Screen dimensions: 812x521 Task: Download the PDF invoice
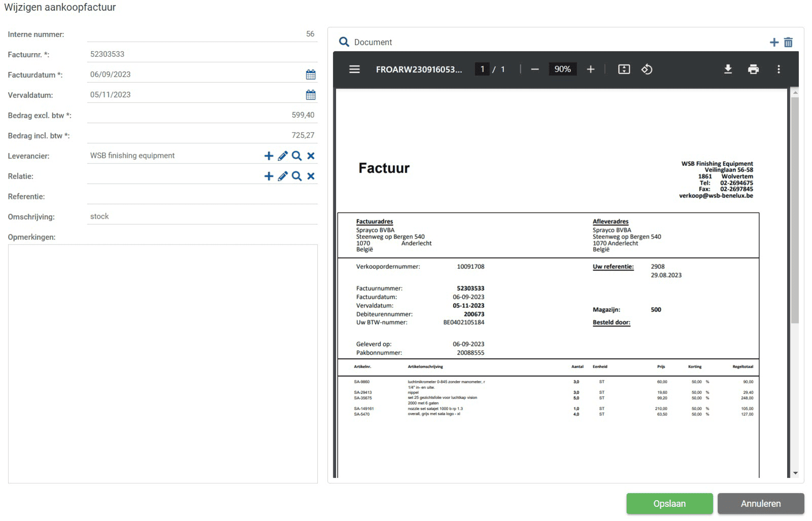(x=728, y=69)
